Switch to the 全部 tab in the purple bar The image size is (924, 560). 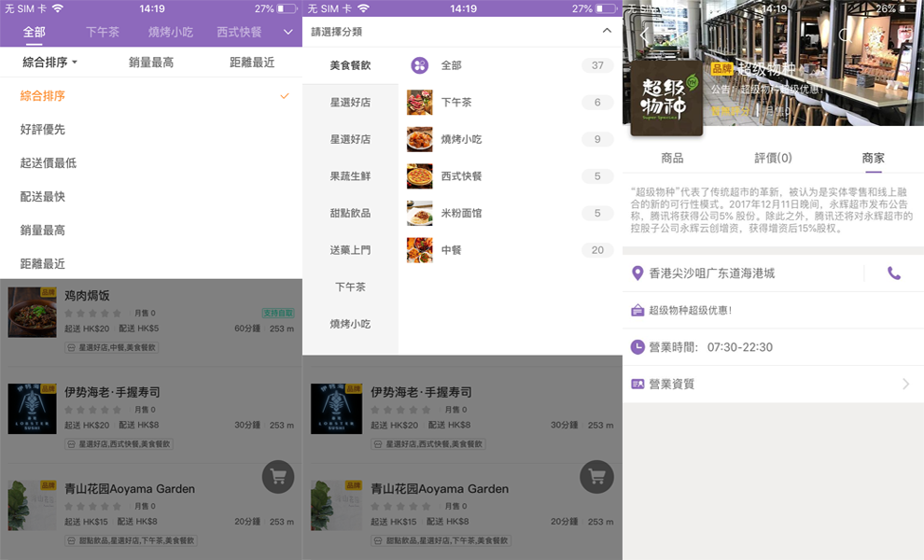pyautogui.click(x=35, y=32)
